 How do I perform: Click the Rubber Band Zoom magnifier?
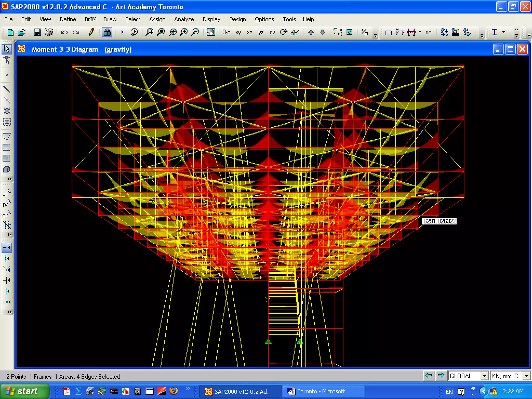(x=149, y=32)
